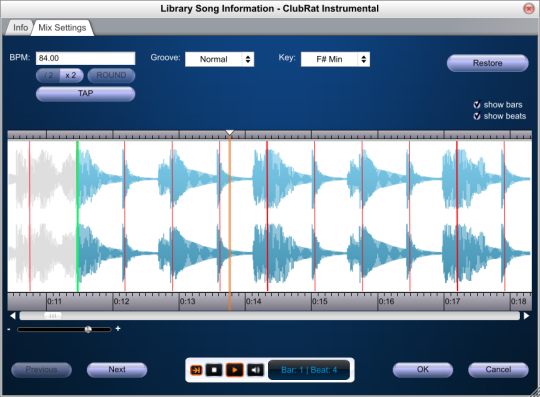Click the 0:16 mark on the time ruler
The image size is (540, 397).
386,302
